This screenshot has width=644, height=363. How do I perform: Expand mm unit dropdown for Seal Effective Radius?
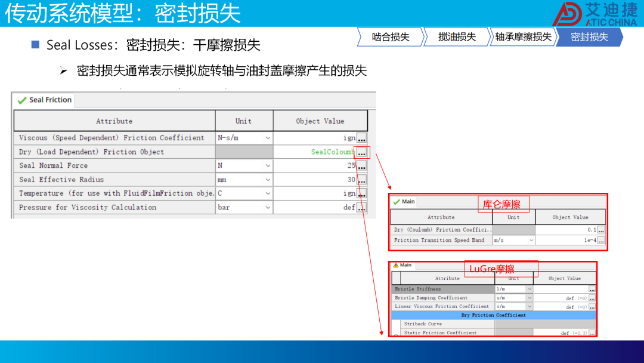click(268, 180)
